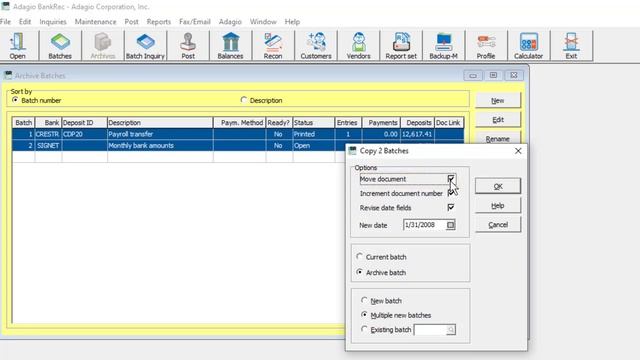The height and width of the screenshot is (360, 640).
Task: Open the File menu
Action: tap(6, 22)
